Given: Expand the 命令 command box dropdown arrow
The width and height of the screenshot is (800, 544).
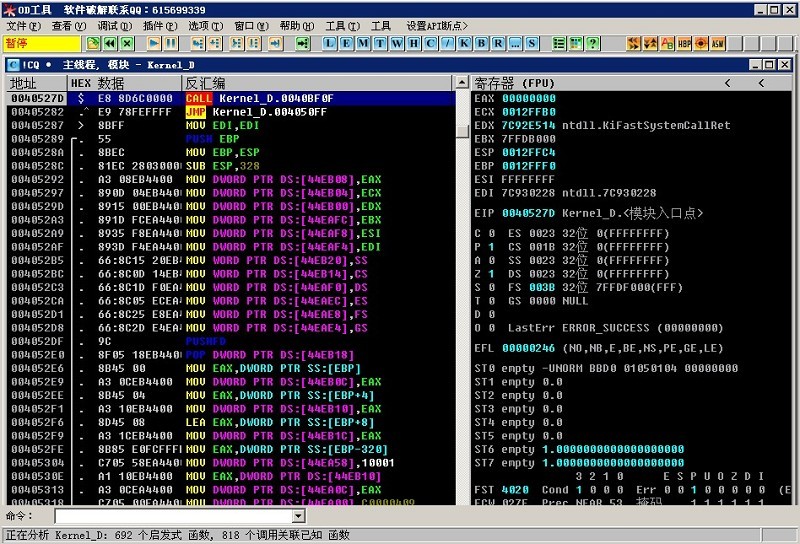Looking at the screenshot, I should [298, 516].
